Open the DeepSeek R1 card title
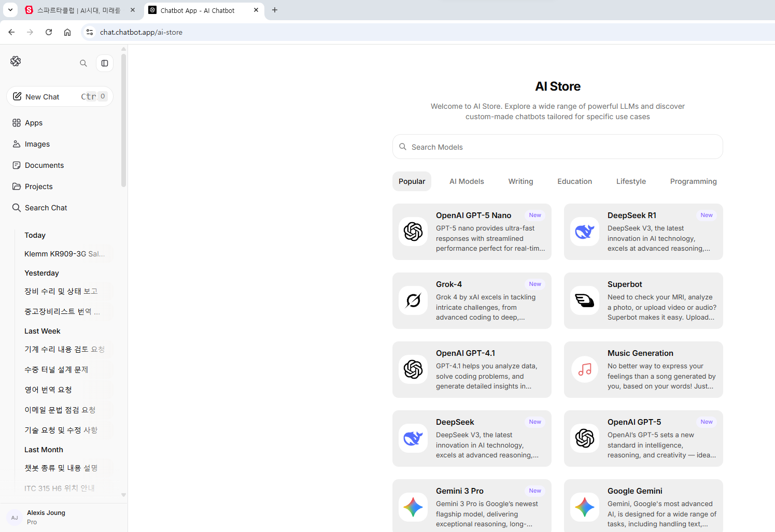 pos(632,215)
